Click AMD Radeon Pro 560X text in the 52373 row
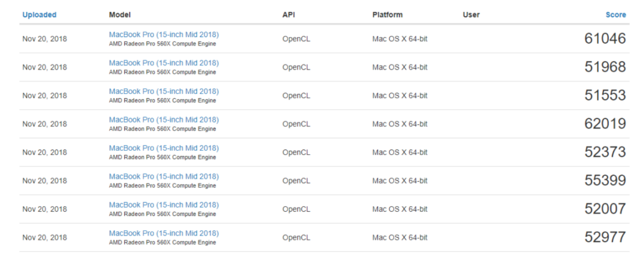Image resolution: width=644 pixels, height=254 pixels. [x=162, y=157]
